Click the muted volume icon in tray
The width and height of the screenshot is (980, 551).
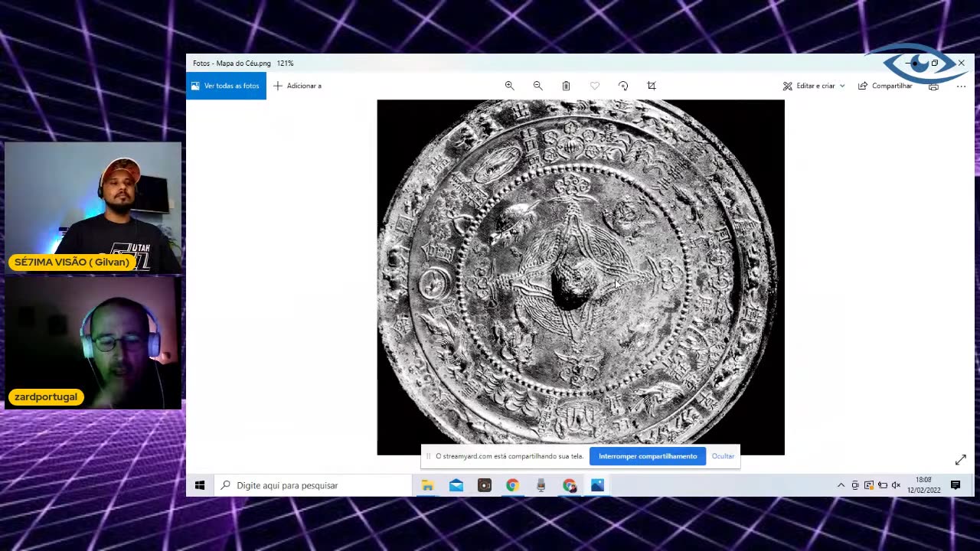[x=896, y=485]
